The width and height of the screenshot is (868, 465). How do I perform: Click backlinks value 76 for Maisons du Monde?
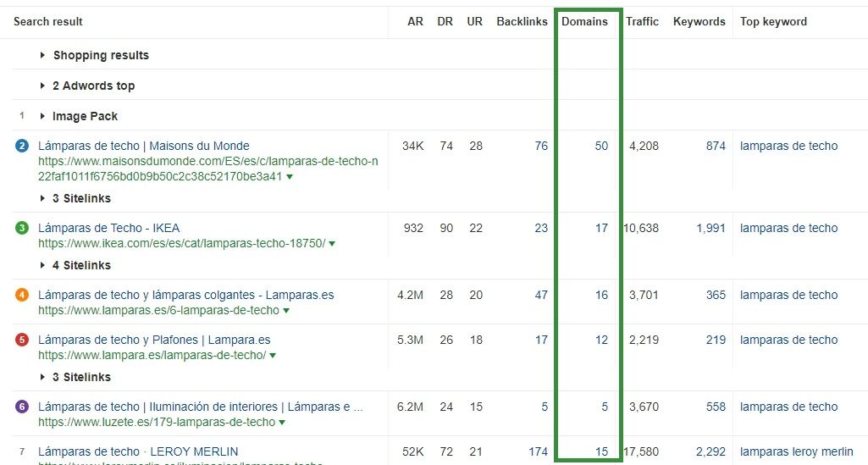pyautogui.click(x=541, y=147)
